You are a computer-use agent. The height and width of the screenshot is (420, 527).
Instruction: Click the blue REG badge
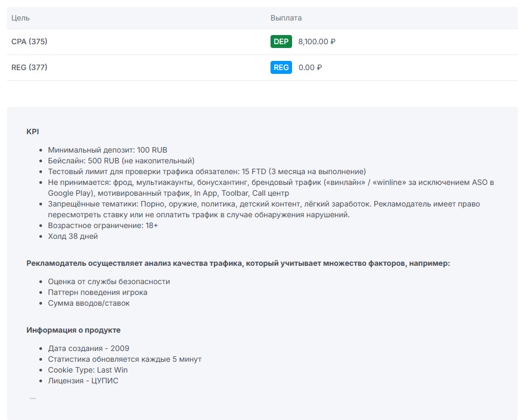[281, 67]
